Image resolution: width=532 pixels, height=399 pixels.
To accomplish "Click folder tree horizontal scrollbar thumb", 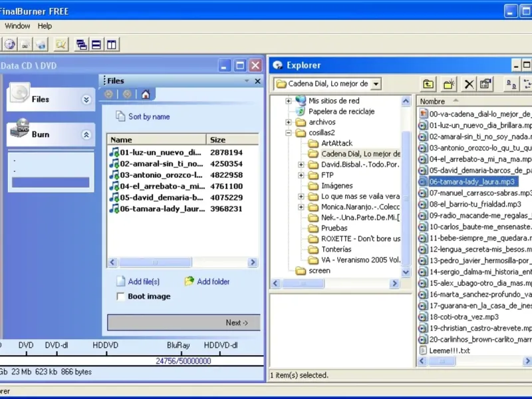I will 303,283.
